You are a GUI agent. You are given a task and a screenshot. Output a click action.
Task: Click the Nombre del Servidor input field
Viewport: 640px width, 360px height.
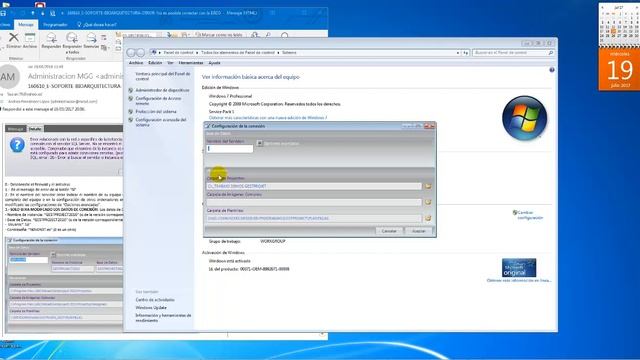click(230, 149)
